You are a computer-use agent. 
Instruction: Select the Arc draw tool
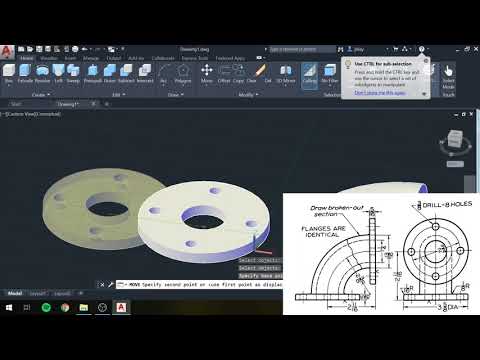click(x=164, y=73)
